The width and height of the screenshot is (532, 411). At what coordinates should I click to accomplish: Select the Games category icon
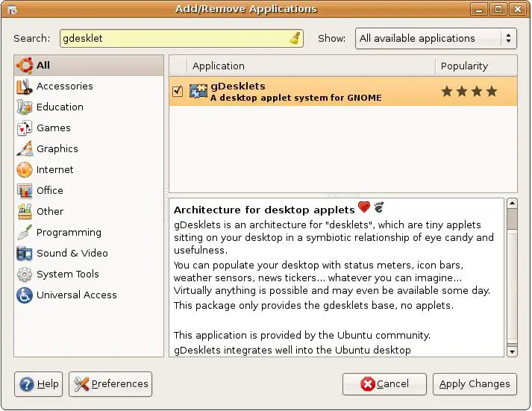pyautogui.click(x=25, y=128)
